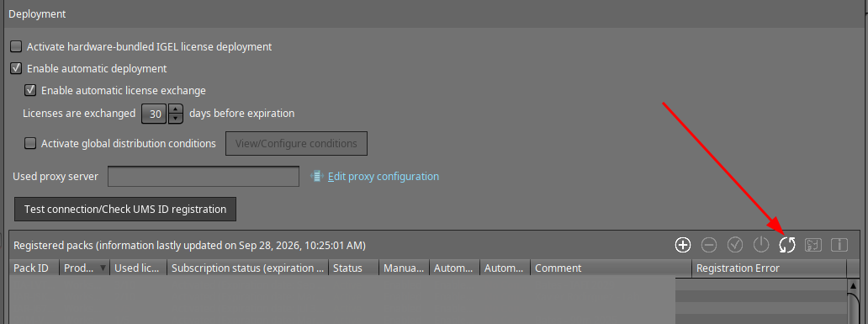Click the Comment column header

pos(611,268)
